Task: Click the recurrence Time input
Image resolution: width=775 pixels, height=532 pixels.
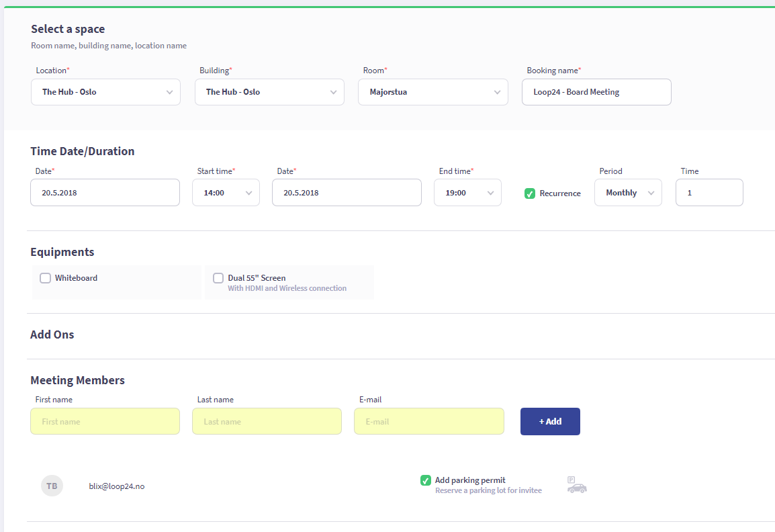Action: coord(709,193)
